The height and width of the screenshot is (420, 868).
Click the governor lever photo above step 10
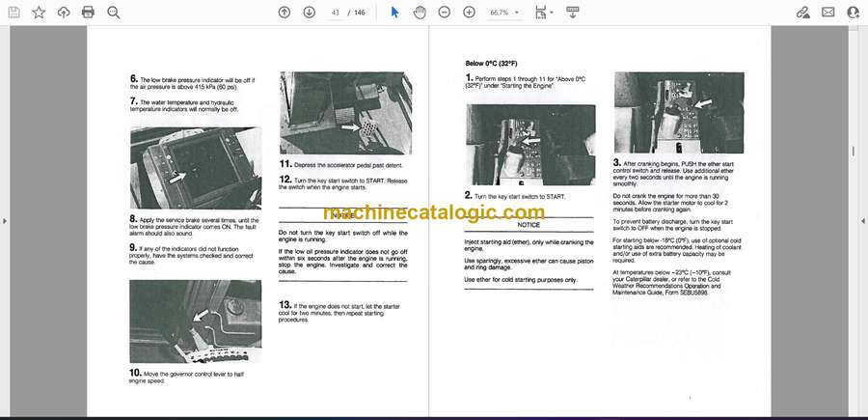pos(196,322)
